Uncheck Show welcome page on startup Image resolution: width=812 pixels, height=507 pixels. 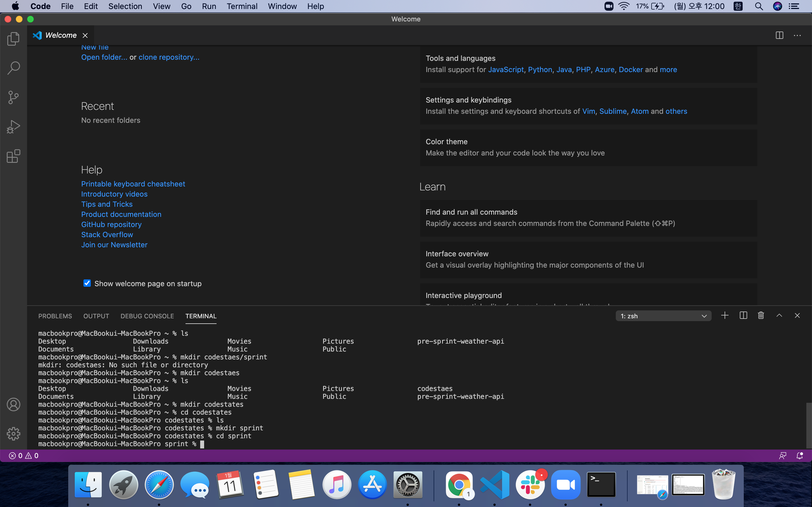click(87, 283)
